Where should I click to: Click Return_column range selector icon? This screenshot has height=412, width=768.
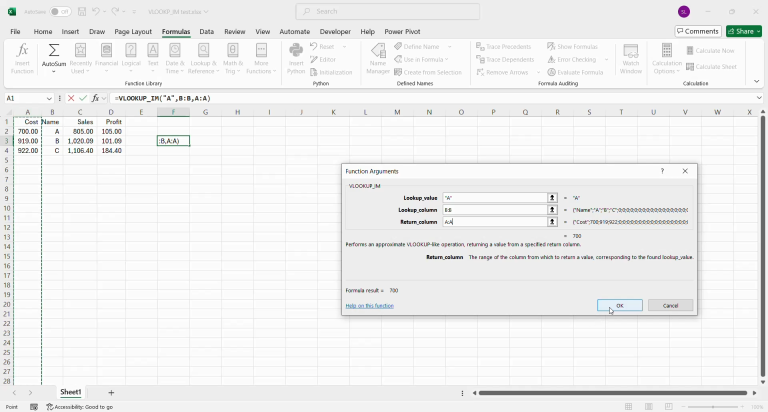pos(552,222)
